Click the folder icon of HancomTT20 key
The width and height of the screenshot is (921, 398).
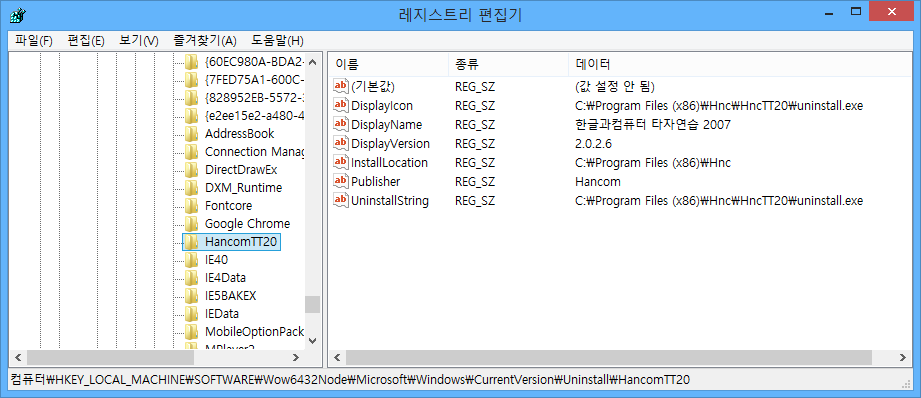[191, 242]
